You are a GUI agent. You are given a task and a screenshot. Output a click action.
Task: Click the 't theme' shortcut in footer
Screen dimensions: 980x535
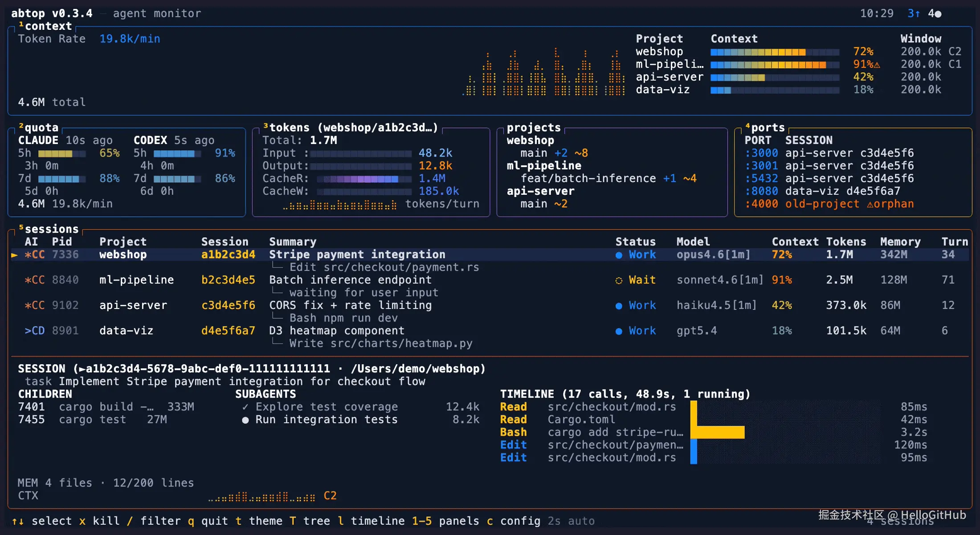tap(259, 521)
